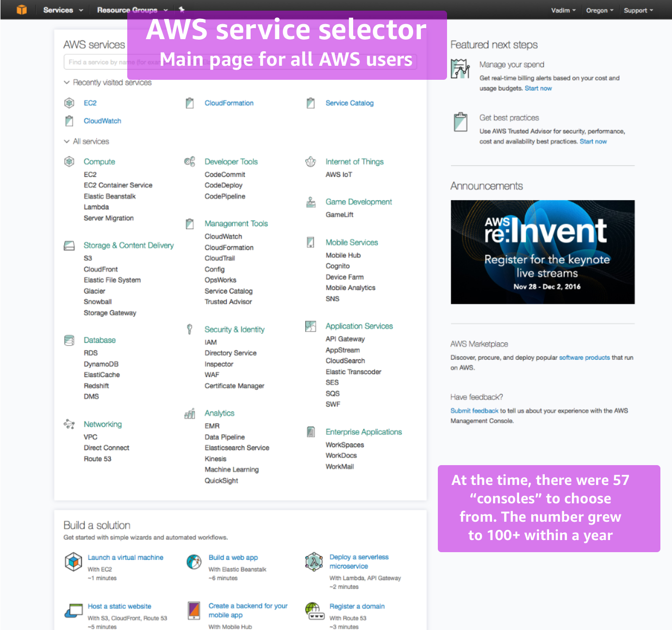The height and width of the screenshot is (630, 672).
Task: Click the Enterprise Applications building icon
Action: (x=311, y=432)
